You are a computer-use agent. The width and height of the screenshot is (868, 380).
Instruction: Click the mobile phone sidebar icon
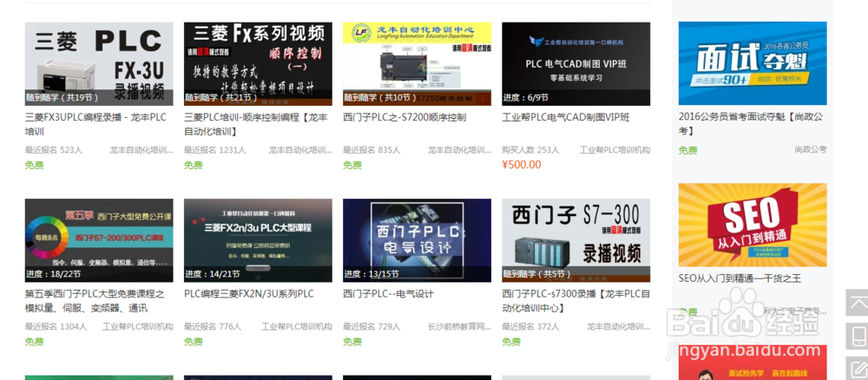coord(857,337)
